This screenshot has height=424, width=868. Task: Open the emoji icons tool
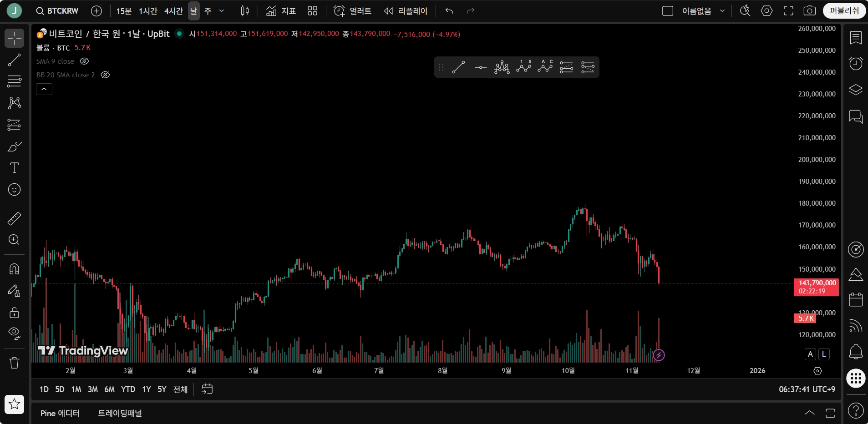pos(15,190)
